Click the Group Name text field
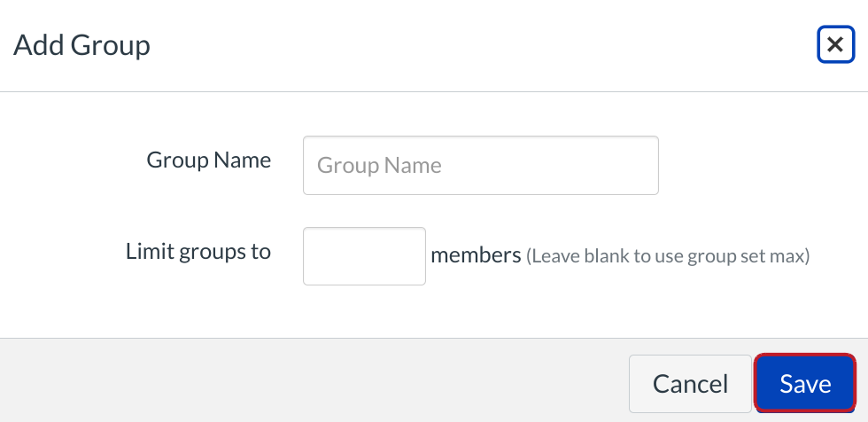The height and width of the screenshot is (422, 868). 480,165
